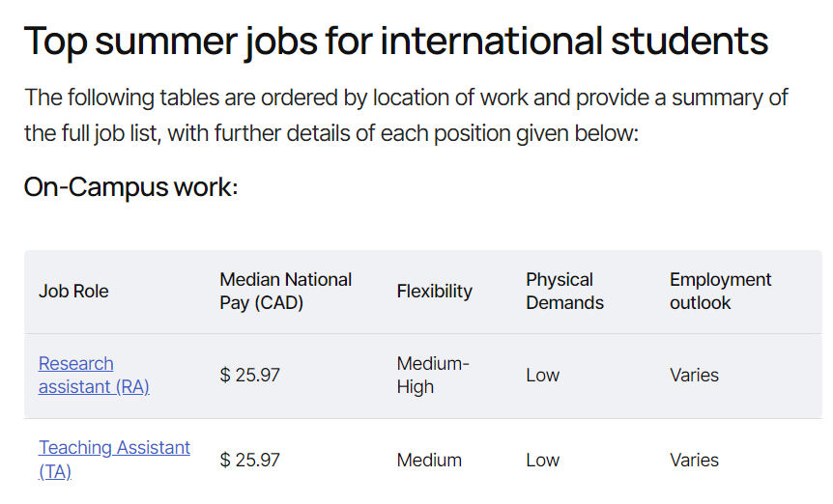The width and height of the screenshot is (833, 504).
Task: Open the Teaching Assistant (TA) link
Action: pos(114,460)
